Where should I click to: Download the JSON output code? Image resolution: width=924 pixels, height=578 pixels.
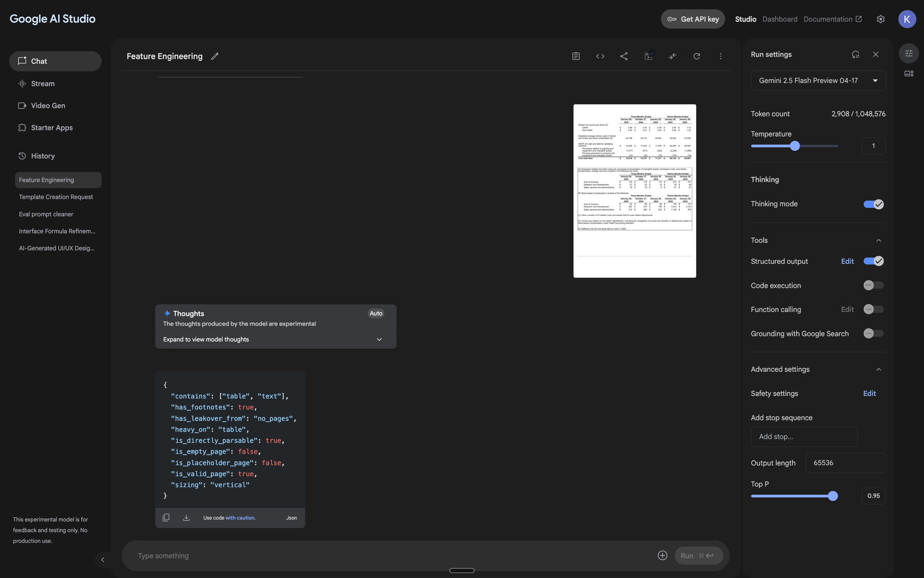point(186,517)
